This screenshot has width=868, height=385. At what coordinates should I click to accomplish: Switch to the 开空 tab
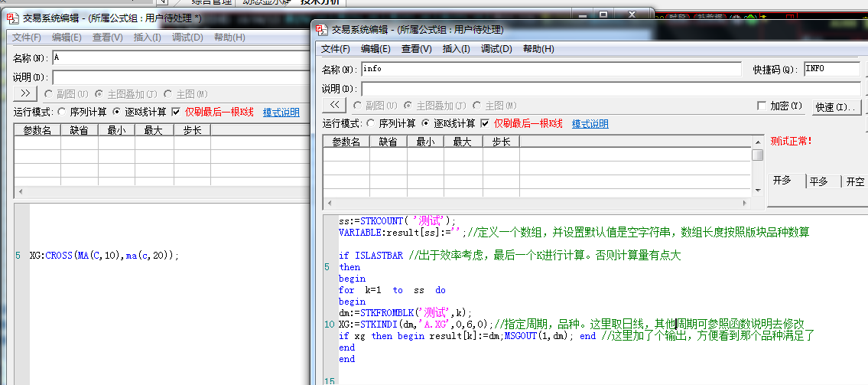pos(855,181)
